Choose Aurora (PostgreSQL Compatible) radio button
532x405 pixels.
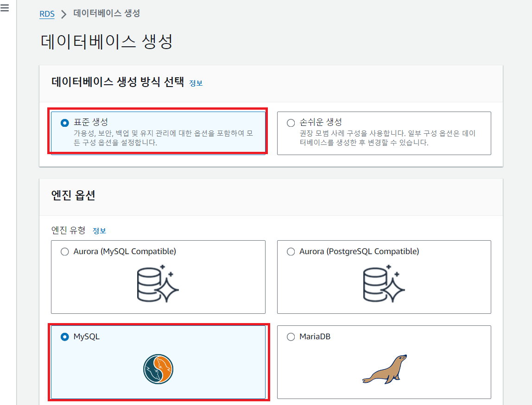291,251
